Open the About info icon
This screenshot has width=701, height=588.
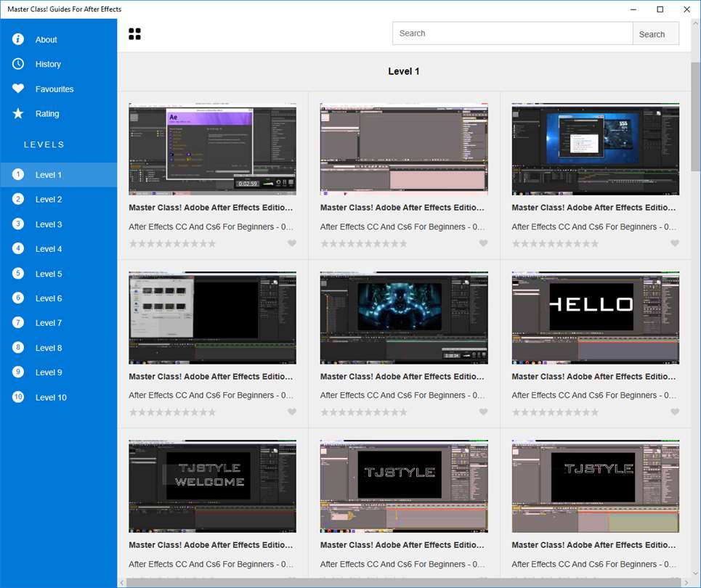point(18,39)
